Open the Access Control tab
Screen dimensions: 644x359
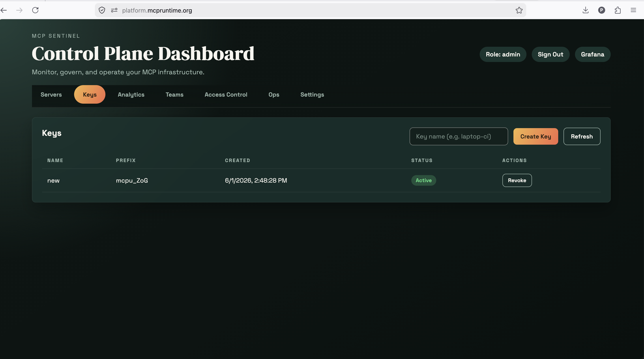point(226,95)
